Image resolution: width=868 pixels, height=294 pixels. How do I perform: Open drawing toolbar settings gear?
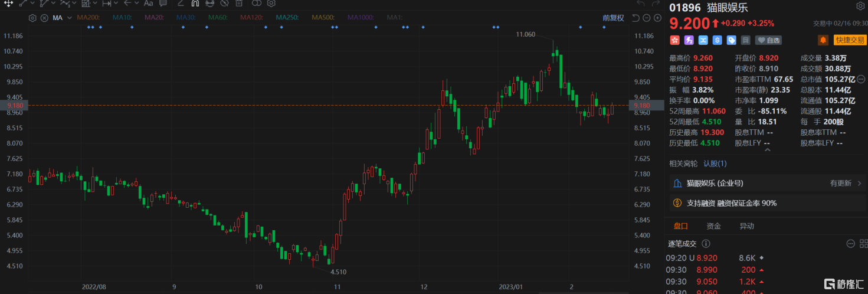point(271,3)
